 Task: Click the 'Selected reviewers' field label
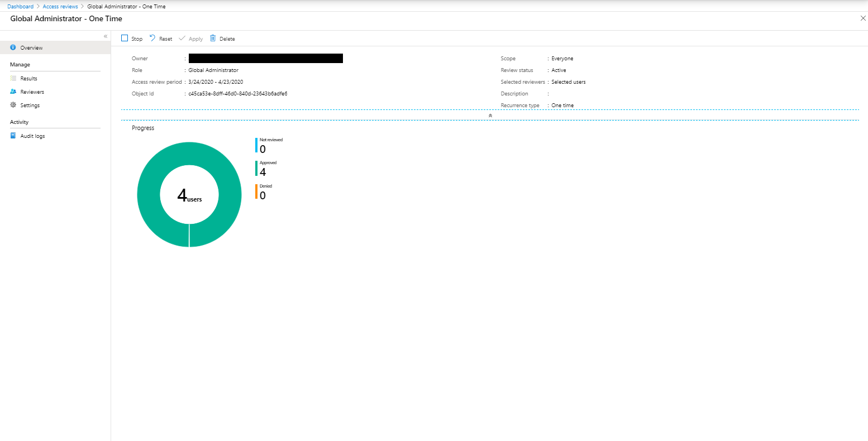pyautogui.click(x=523, y=82)
